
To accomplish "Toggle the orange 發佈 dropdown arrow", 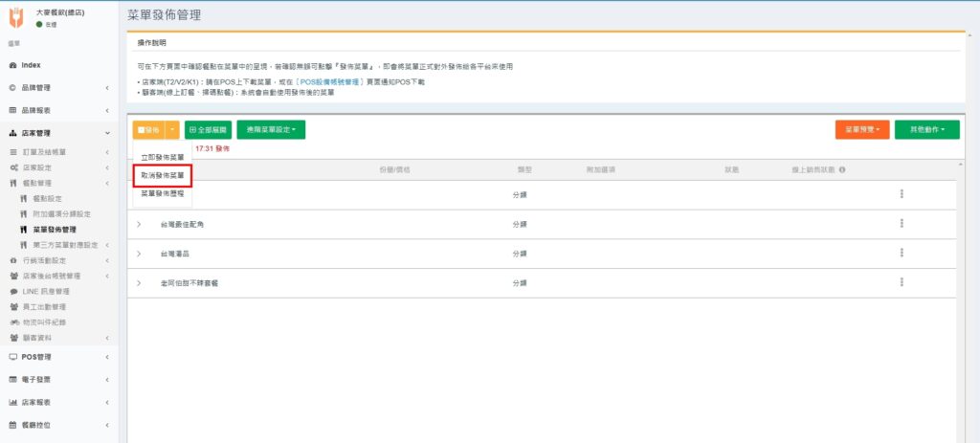I will coord(172,129).
